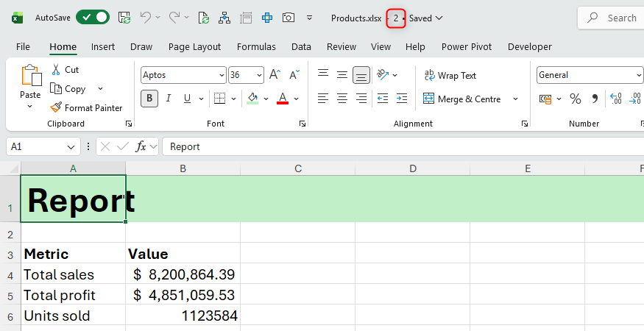Decrease font size with the smaller A icon

coord(294,75)
